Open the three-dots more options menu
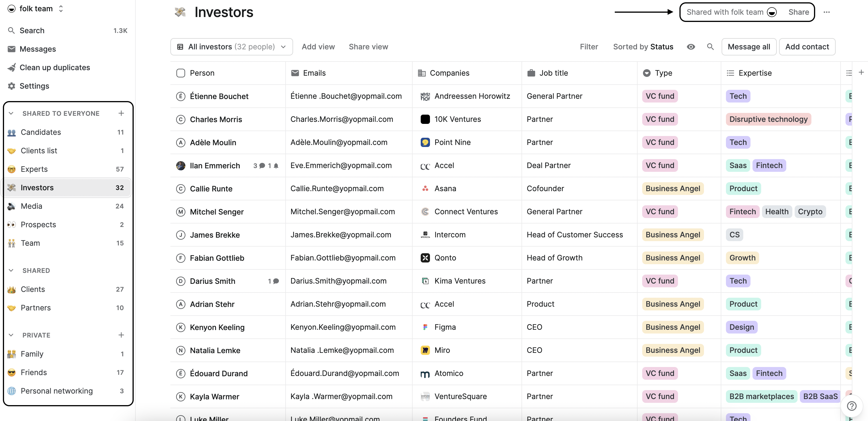 pyautogui.click(x=826, y=12)
